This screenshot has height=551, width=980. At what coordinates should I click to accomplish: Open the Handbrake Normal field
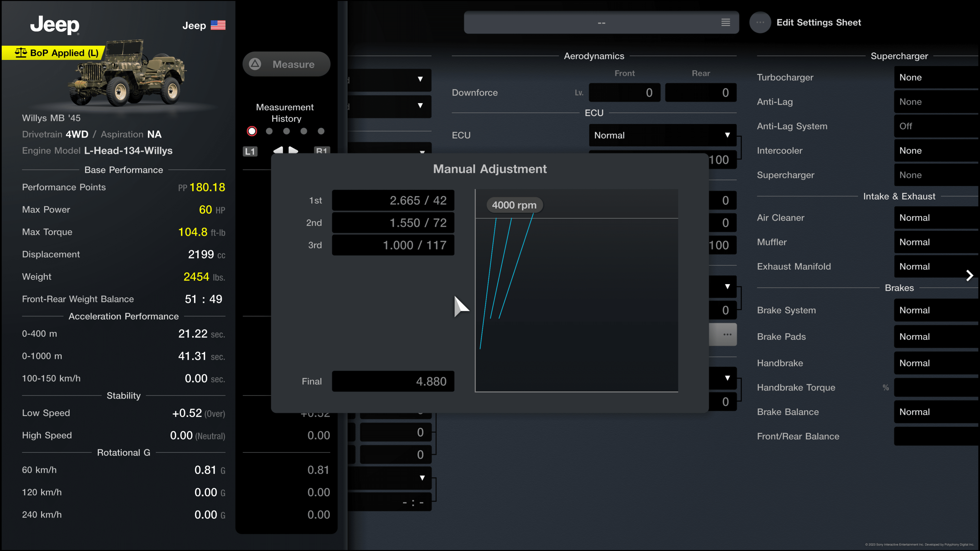pos(937,363)
